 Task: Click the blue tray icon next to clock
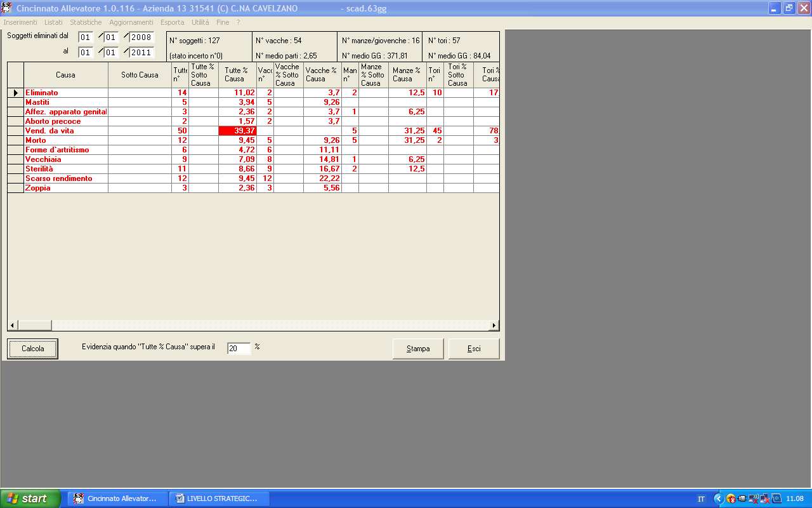pyautogui.click(x=776, y=498)
